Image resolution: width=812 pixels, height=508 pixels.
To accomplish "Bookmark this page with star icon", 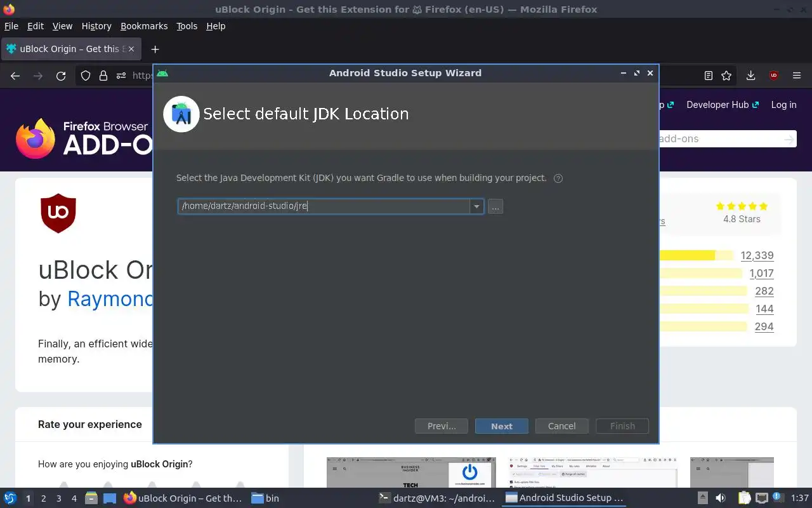I will tap(727, 76).
